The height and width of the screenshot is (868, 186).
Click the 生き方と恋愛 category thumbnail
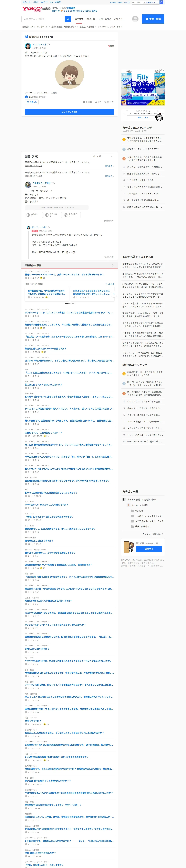pyautogui.click(x=124, y=500)
